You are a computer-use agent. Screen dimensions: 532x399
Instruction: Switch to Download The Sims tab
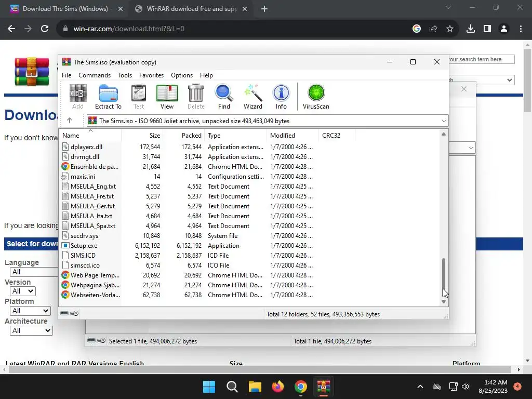(x=65, y=9)
